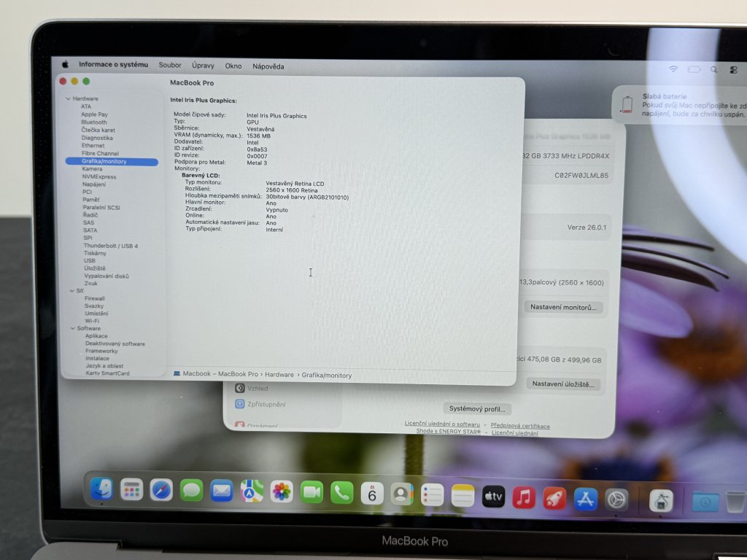Viewport: 747px width, 560px height.
Task: Open Spotlight search in menu bar
Action: 713,70
